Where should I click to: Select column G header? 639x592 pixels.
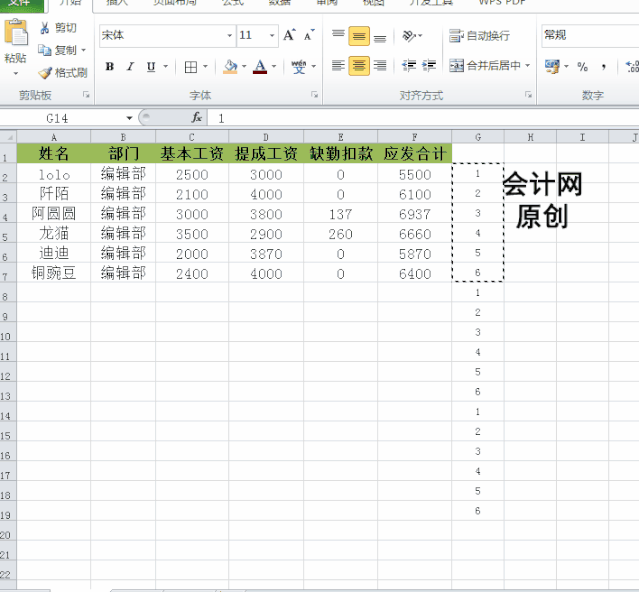point(478,137)
